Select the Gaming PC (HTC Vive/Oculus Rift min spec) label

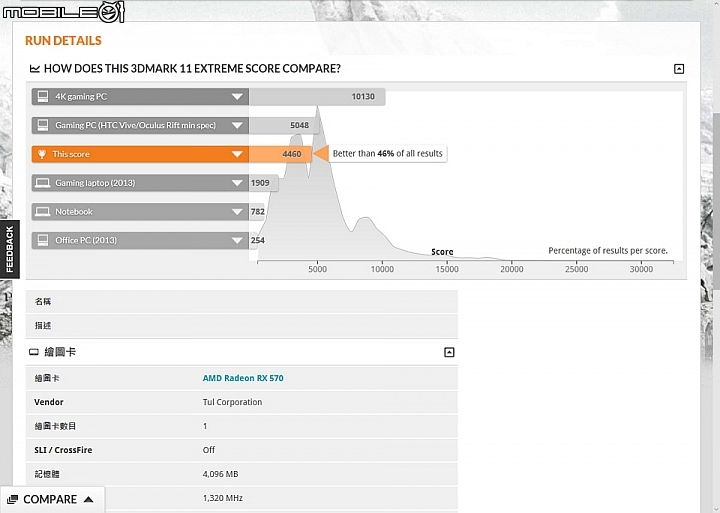(x=135, y=125)
